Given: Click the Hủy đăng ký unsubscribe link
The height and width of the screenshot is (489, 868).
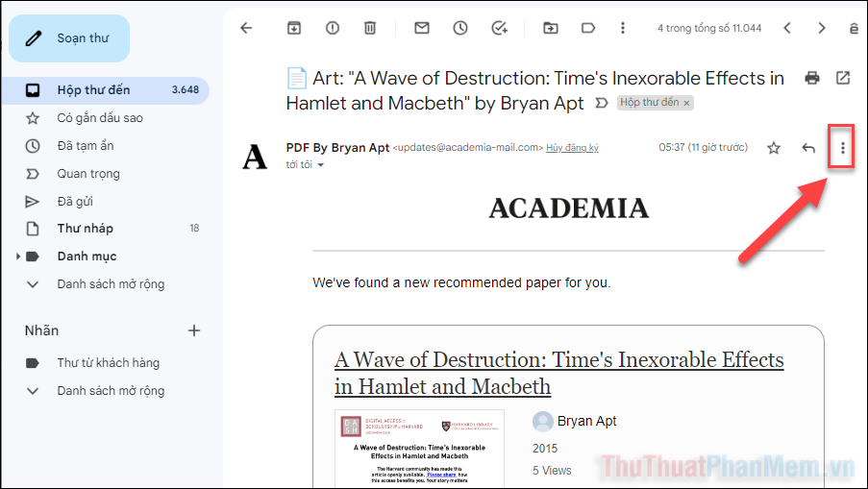Looking at the screenshot, I should point(572,148).
